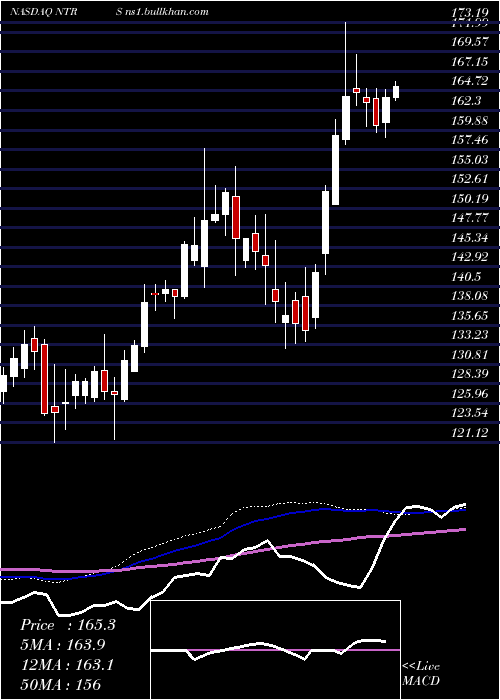
Task: Select the 169.57 price axis label
Action: pyautogui.click(x=471, y=42)
